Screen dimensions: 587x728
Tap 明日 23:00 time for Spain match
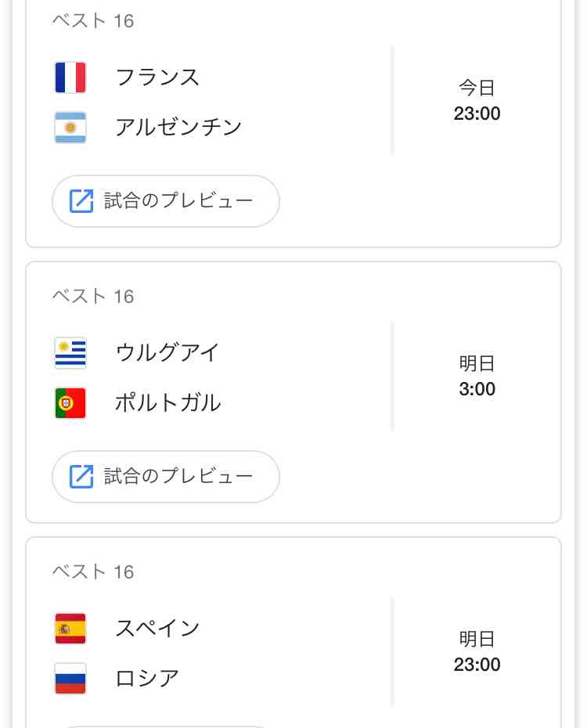coord(477,652)
